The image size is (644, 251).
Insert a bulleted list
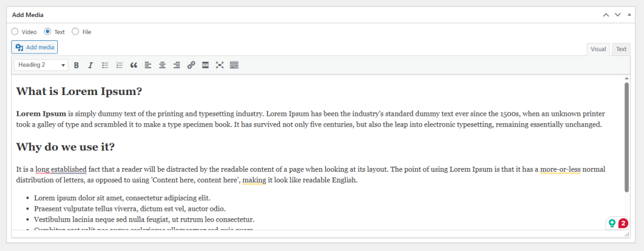click(105, 65)
